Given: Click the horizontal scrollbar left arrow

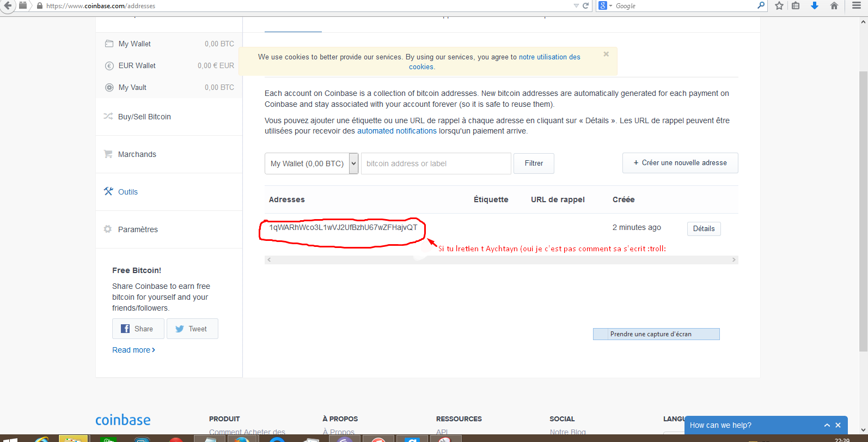Looking at the screenshot, I should (269, 260).
